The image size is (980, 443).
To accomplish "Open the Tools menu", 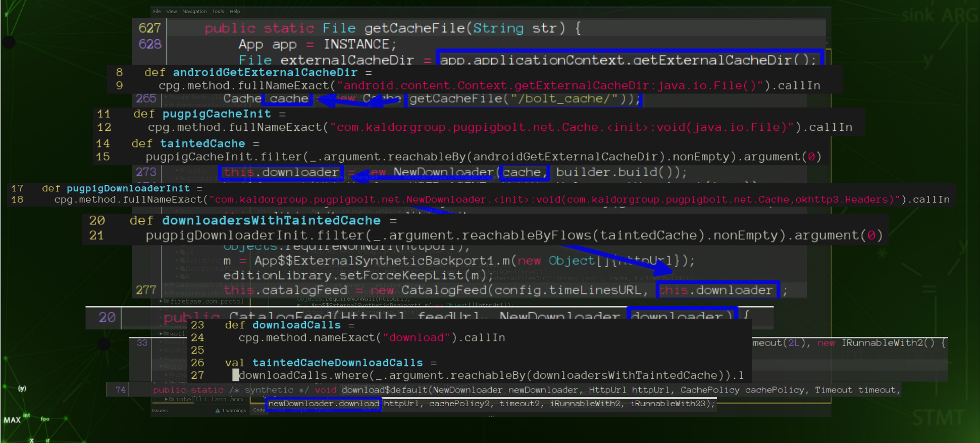I will [x=218, y=11].
